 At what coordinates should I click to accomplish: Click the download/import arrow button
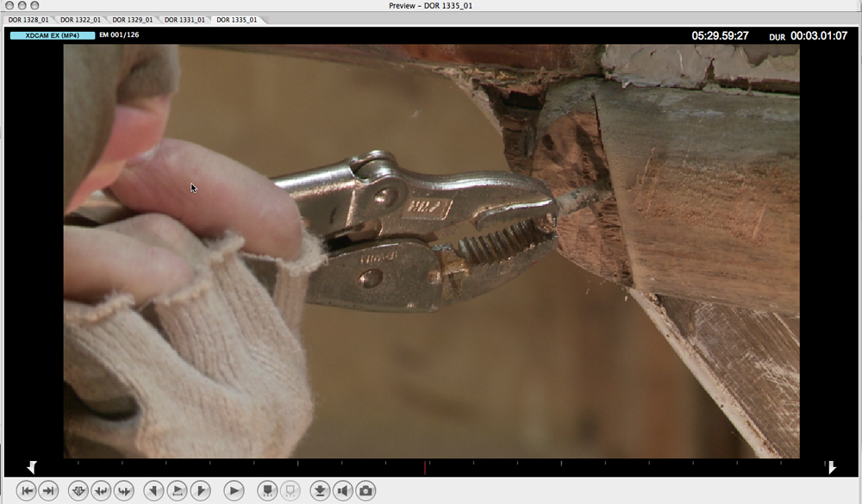[x=320, y=491]
